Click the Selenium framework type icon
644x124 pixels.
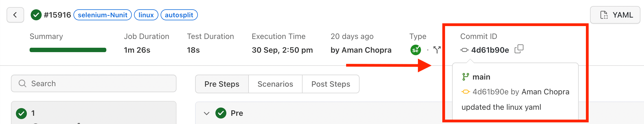(415, 50)
